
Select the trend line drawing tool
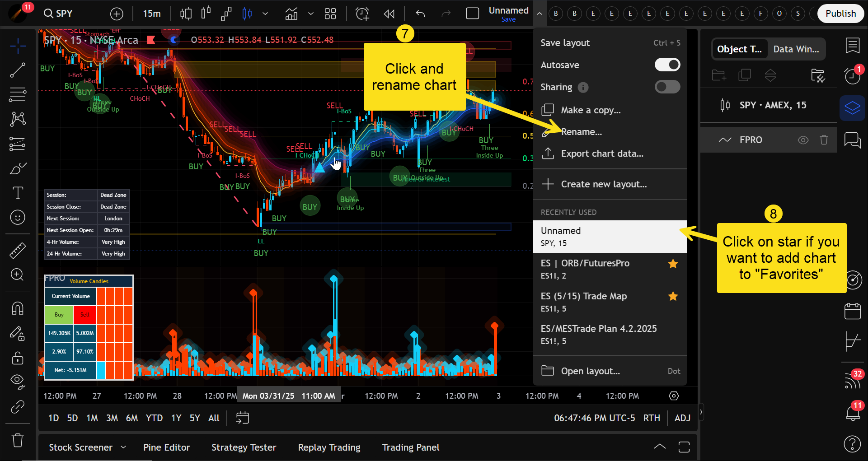coord(18,70)
